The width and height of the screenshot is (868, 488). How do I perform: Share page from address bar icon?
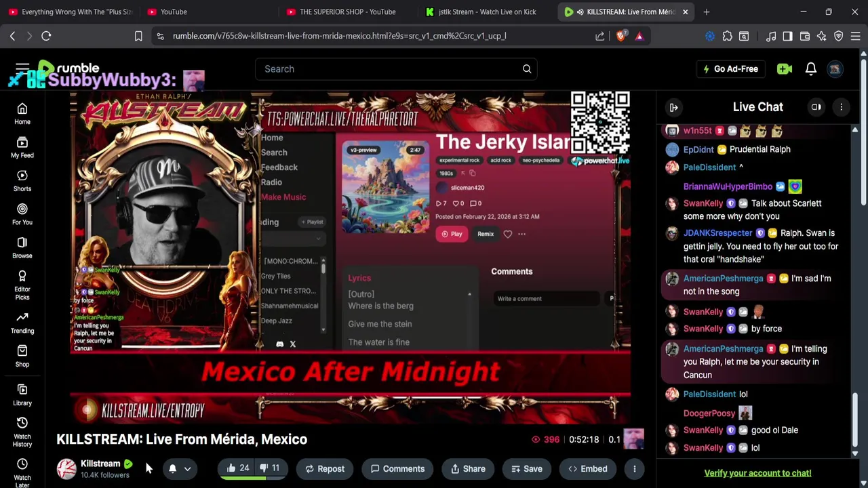[x=600, y=36]
